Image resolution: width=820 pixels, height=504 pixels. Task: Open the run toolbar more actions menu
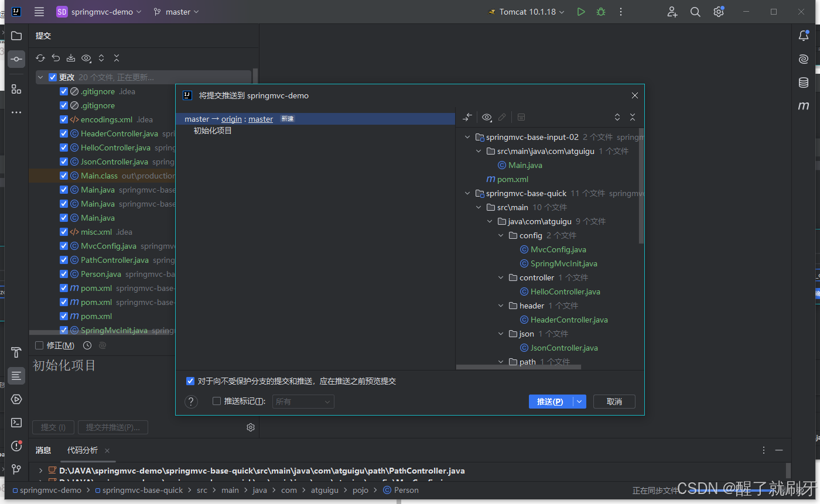(621, 12)
